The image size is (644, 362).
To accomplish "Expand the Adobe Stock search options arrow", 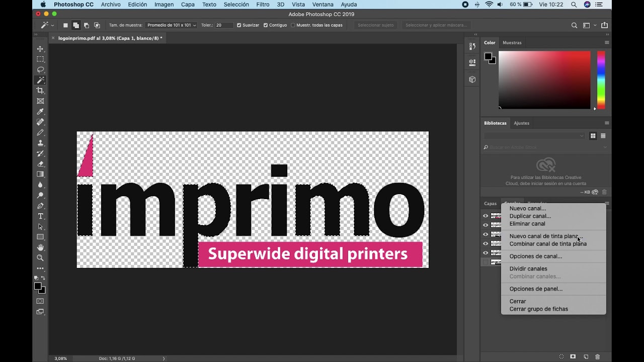I will point(605,147).
